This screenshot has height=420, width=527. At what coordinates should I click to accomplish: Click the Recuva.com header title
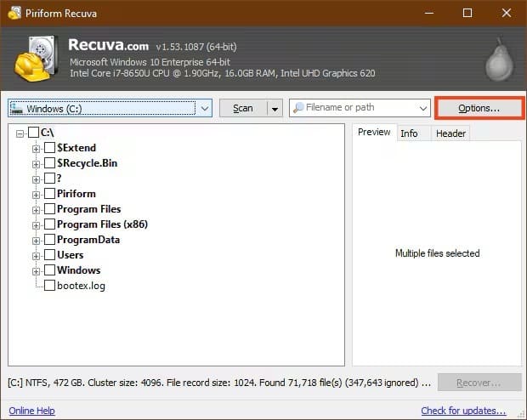pyautogui.click(x=109, y=45)
